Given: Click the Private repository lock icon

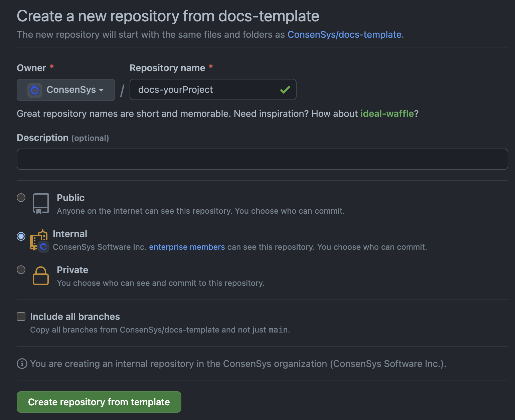Looking at the screenshot, I should pos(40,276).
